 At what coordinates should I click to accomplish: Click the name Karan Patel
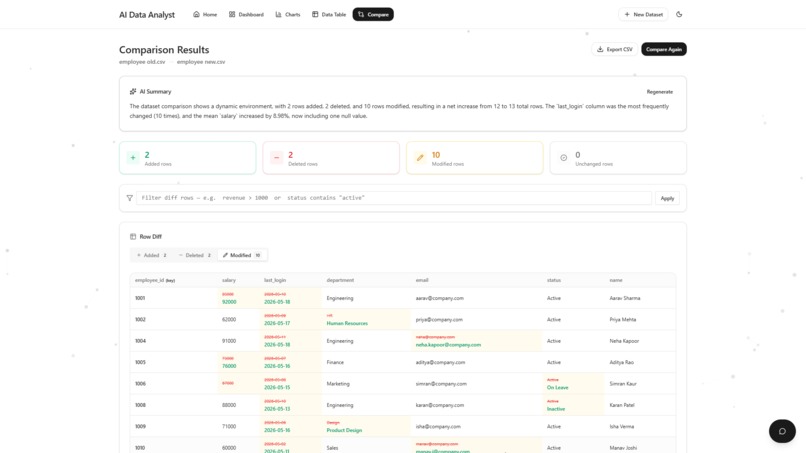[622, 405]
